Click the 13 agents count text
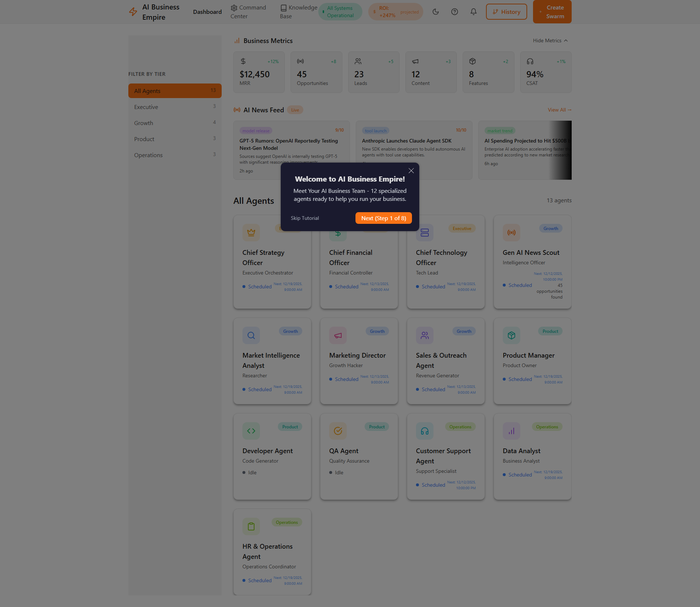Viewport: 700px width, 607px height. click(559, 201)
